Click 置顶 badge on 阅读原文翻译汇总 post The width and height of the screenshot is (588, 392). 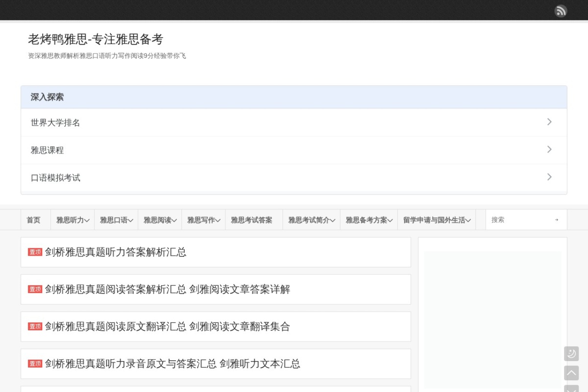(35, 326)
